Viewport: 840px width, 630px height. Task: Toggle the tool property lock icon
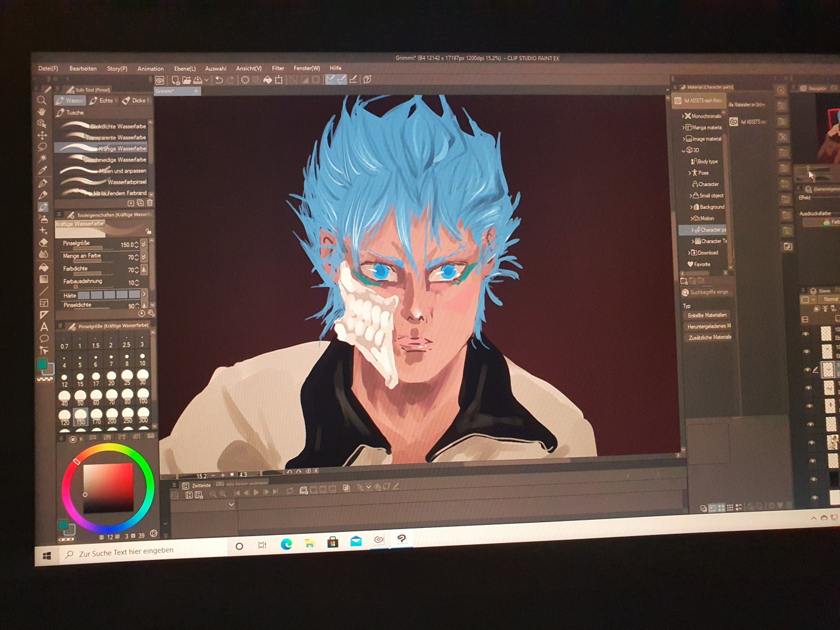click(148, 231)
